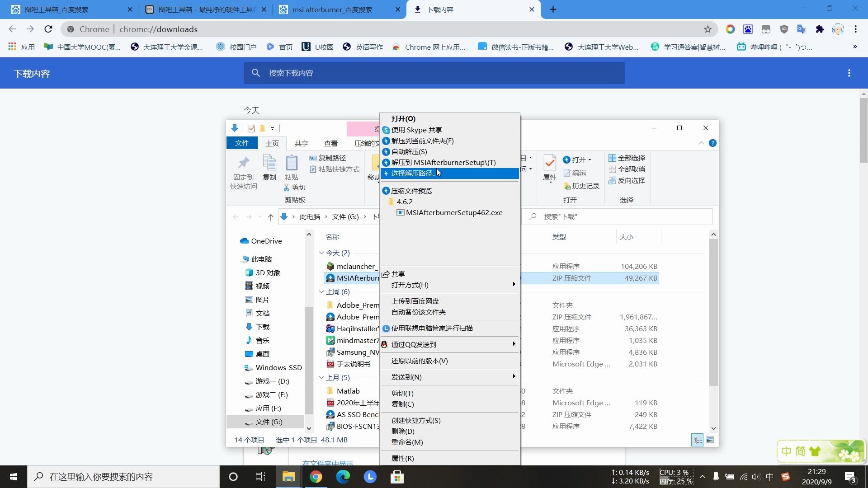Click 压缩文件预览 option
Viewport: 868px width, 488px height.
411,190
